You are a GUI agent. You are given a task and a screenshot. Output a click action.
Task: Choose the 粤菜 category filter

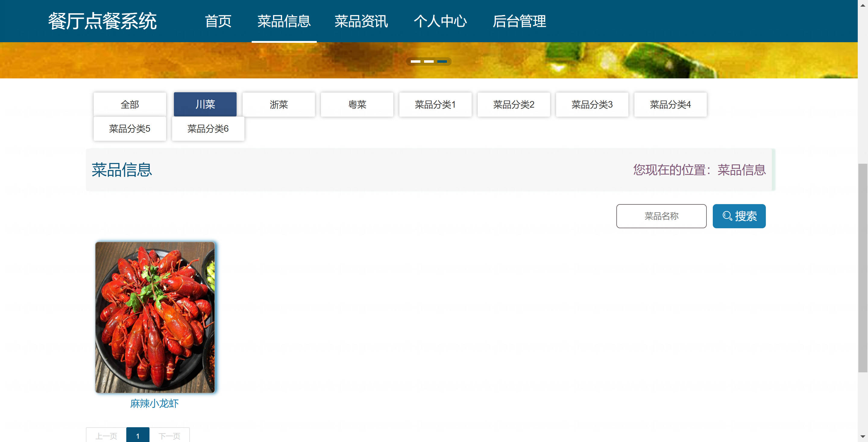coord(357,105)
